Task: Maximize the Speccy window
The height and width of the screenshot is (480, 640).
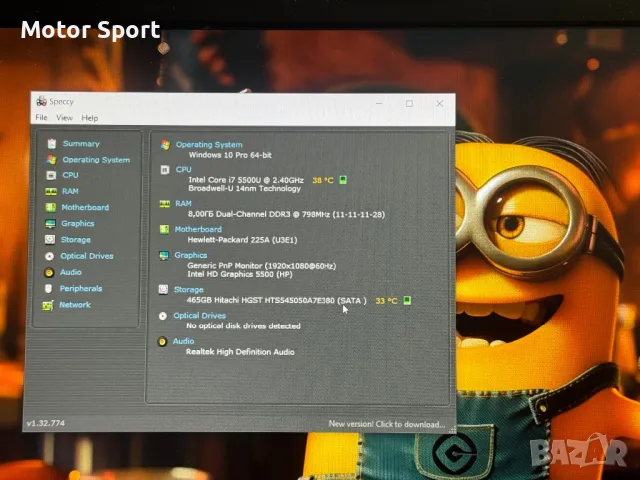Action: pos(409,103)
